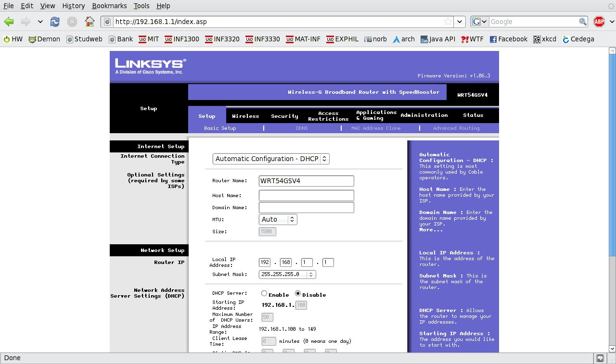Open the Java API bookmark
Screen dimensions: 616x364
pos(438,39)
